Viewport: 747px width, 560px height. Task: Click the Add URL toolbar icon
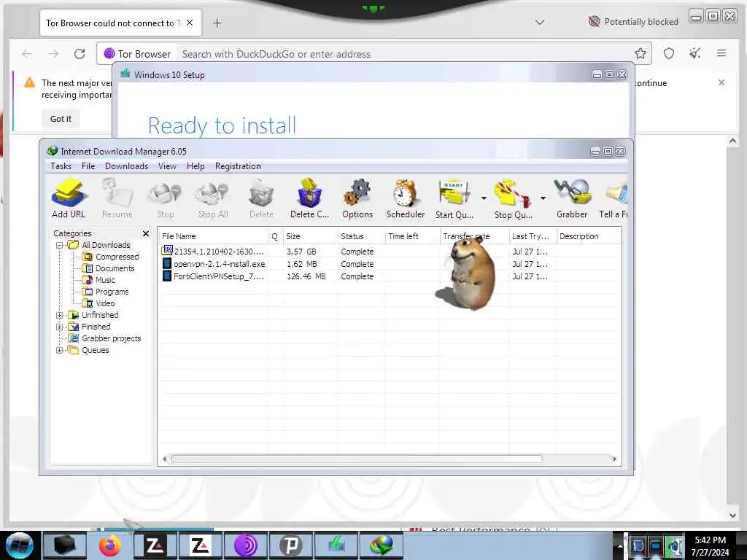click(x=69, y=198)
